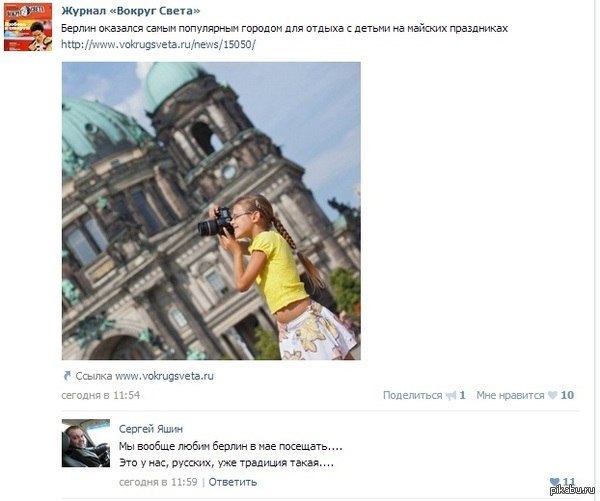The width and height of the screenshot is (600, 501).
Task: View the list of 10 post likes
Action: [567, 395]
